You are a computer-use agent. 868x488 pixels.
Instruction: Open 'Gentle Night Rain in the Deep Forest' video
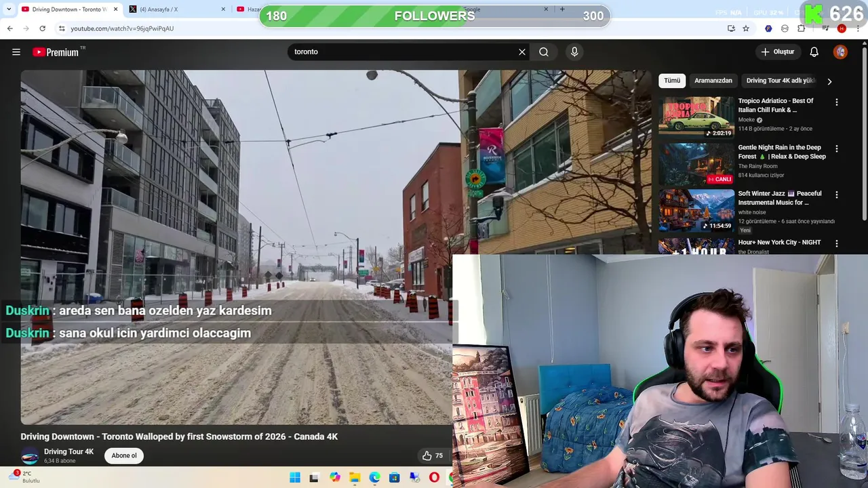click(x=782, y=152)
